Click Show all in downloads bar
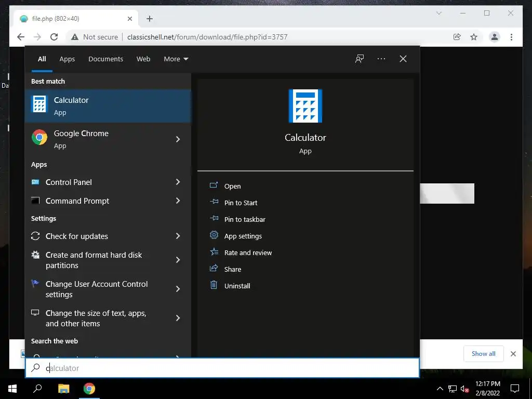Image resolution: width=532 pixels, height=399 pixels. (x=484, y=354)
